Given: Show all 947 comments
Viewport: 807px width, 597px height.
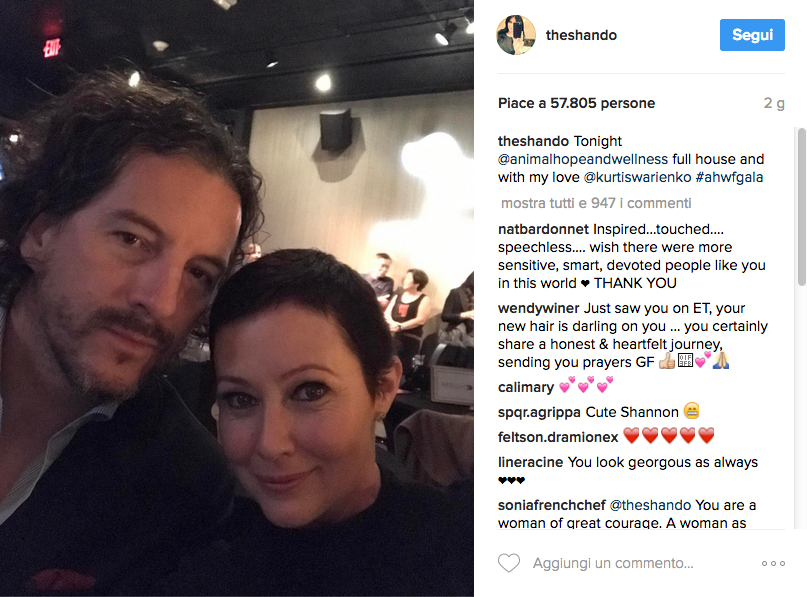Looking at the screenshot, I should point(596,203).
